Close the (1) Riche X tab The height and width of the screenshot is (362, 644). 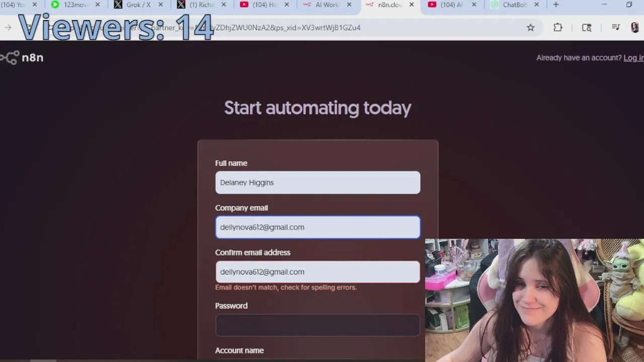(x=222, y=5)
